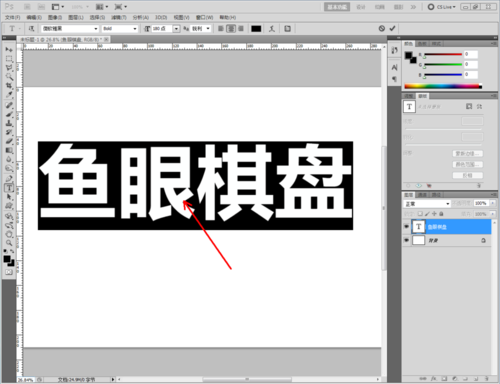Open the layer blend mode dropdown
Screen dimensions: 500x384
point(427,203)
